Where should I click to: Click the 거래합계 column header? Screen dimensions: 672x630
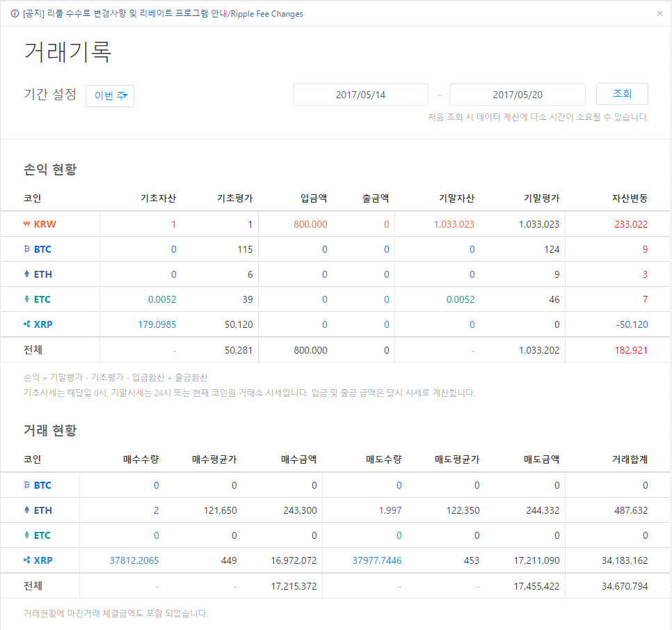(630, 459)
